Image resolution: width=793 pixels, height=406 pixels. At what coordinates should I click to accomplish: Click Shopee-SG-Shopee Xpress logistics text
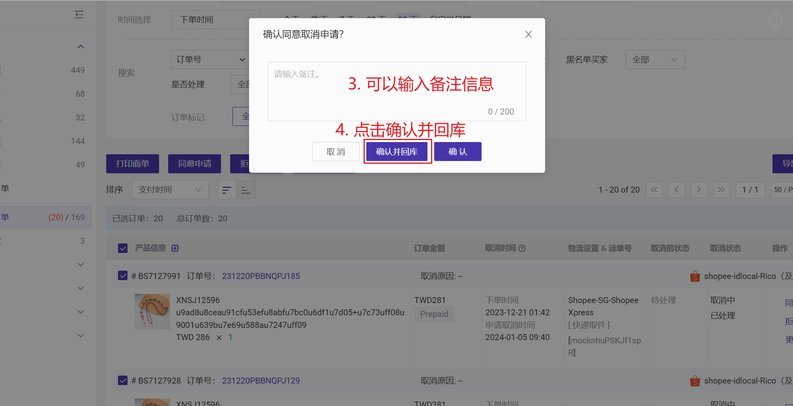[603, 306]
